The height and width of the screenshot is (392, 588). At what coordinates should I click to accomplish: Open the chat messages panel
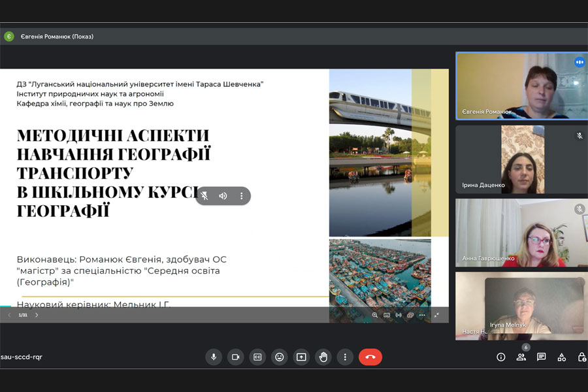tap(541, 357)
